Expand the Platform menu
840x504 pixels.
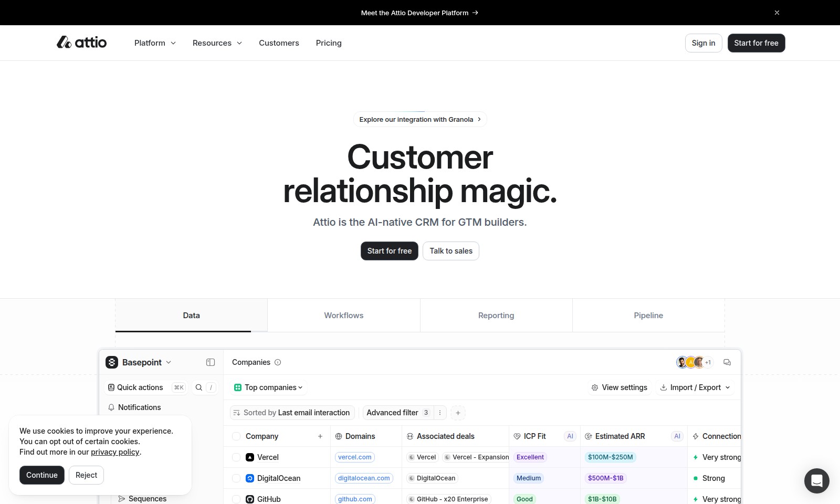click(155, 43)
